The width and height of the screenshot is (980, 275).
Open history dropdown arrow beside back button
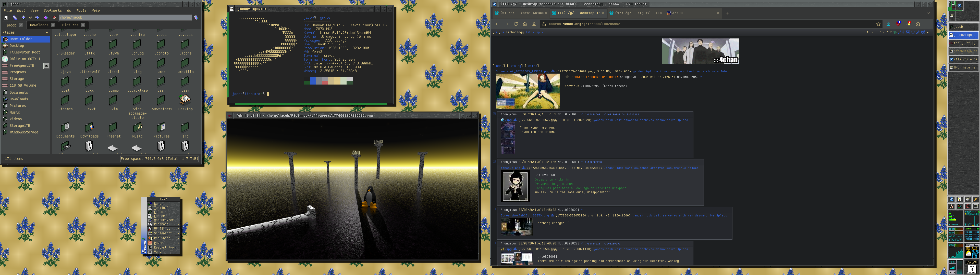30,18
